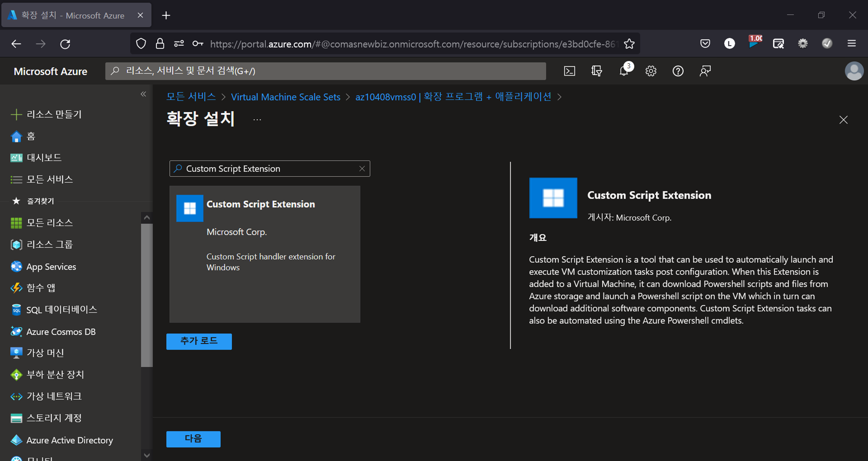
Task: Click az10408vmss0 확장 프로그램 breadcrumb link
Action: click(x=453, y=97)
